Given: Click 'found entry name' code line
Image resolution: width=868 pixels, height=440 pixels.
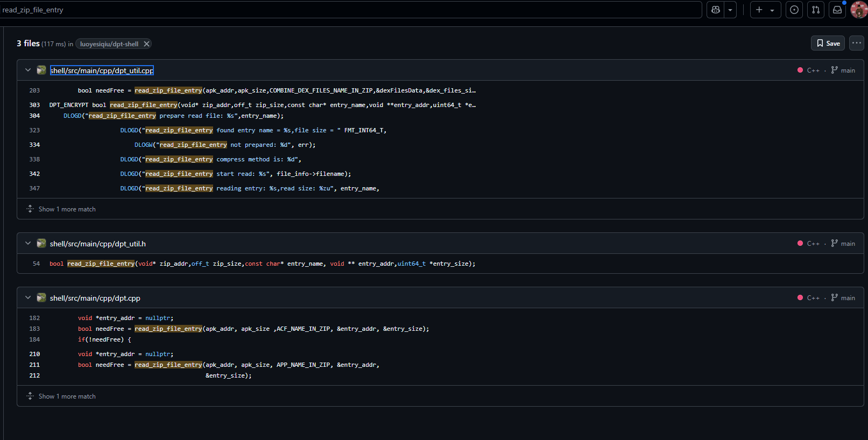Looking at the screenshot, I should pos(253,130).
